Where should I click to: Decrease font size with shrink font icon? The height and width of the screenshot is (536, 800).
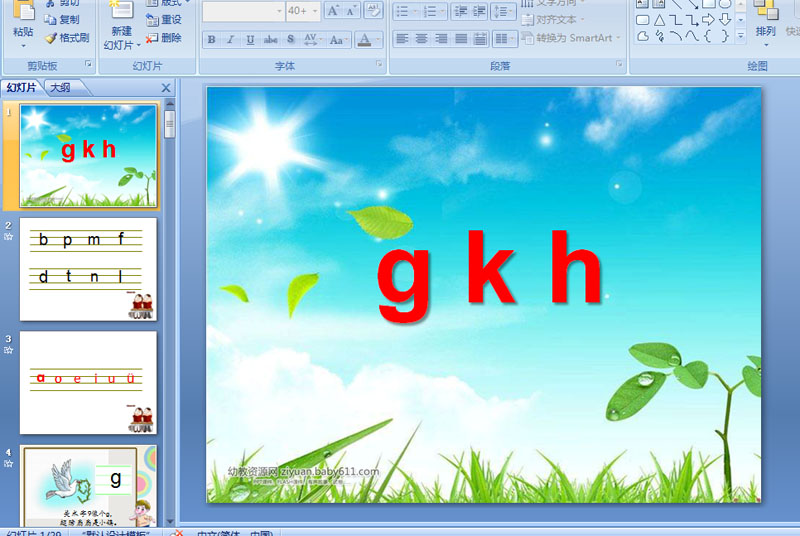(351, 11)
